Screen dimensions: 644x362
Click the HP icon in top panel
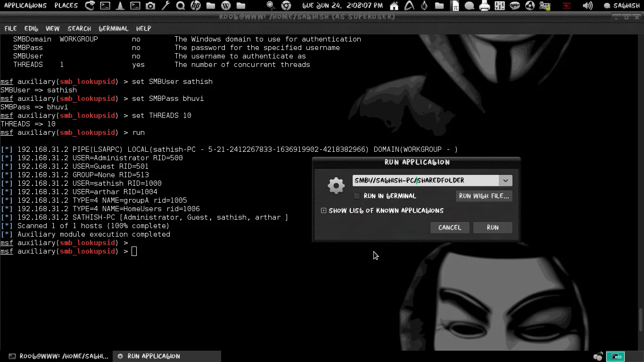point(195,6)
